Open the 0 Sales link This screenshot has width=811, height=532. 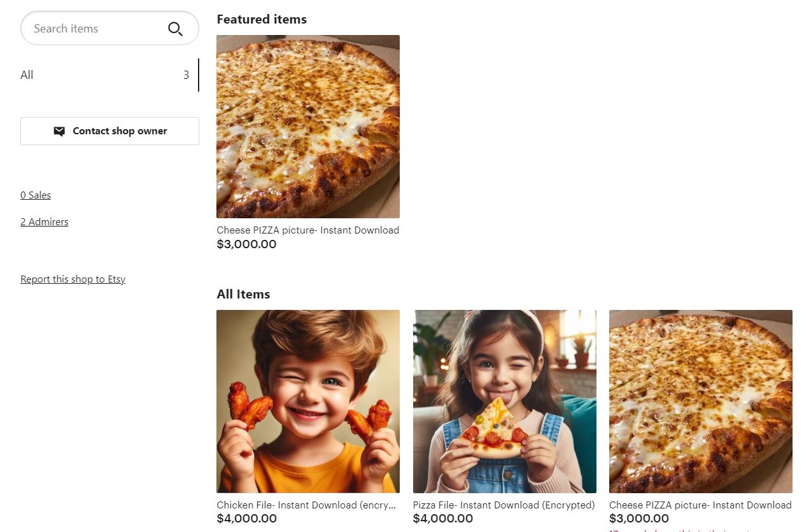(36, 195)
